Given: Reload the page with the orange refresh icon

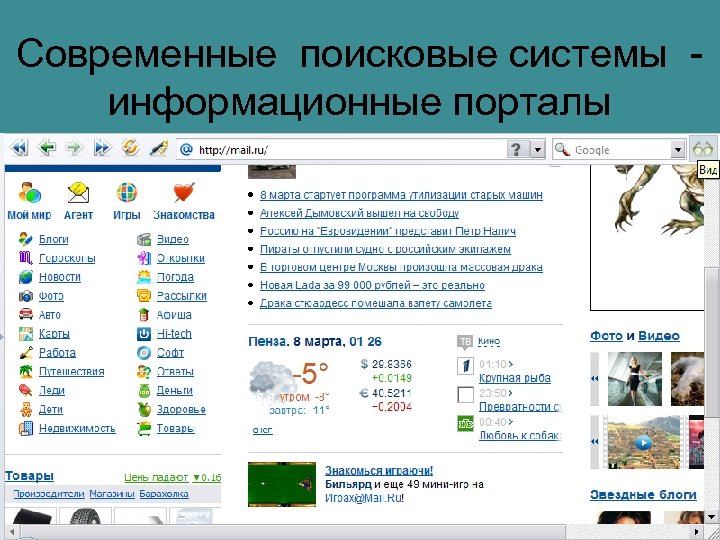Looking at the screenshot, I should [x=130, y=148].
